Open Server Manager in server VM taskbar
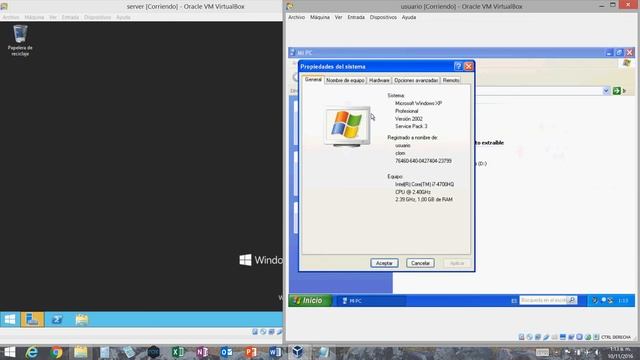 32,319
